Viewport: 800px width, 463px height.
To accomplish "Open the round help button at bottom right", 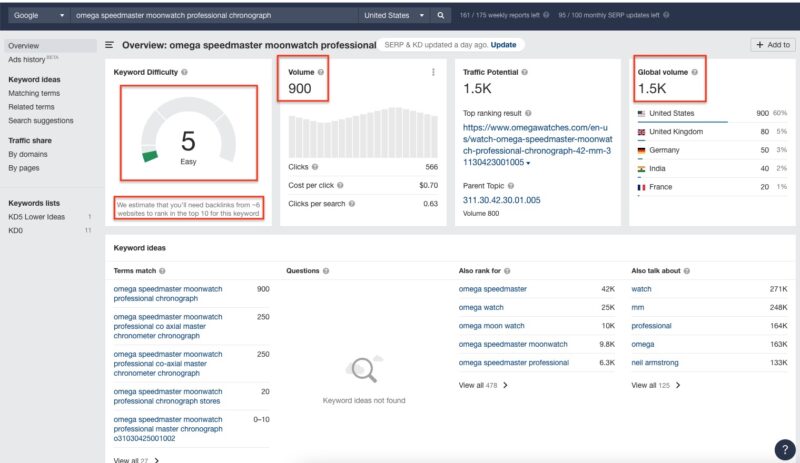I will click(785, 450).
